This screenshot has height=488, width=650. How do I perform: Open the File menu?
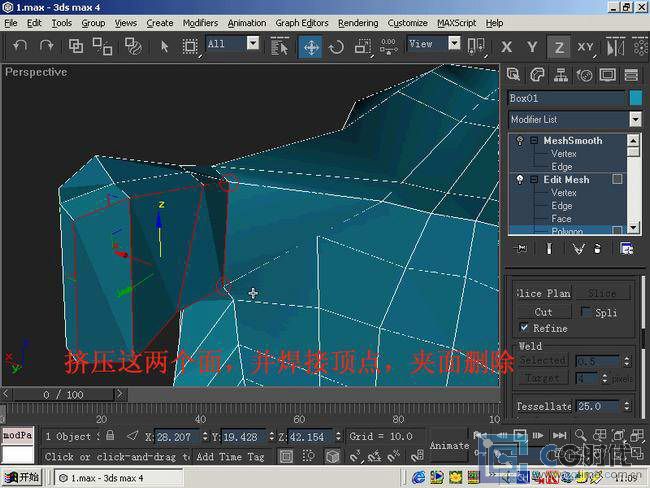coord(11,23)
